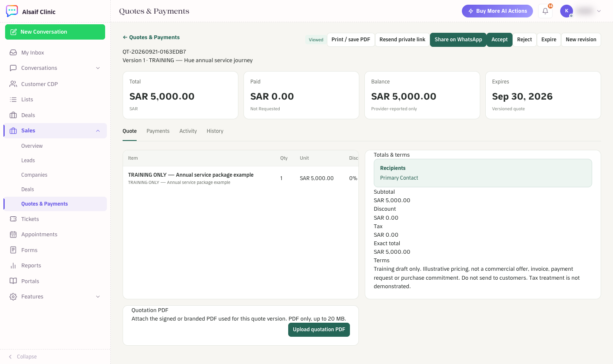Click Resend private link button

(x=402, y=40)
